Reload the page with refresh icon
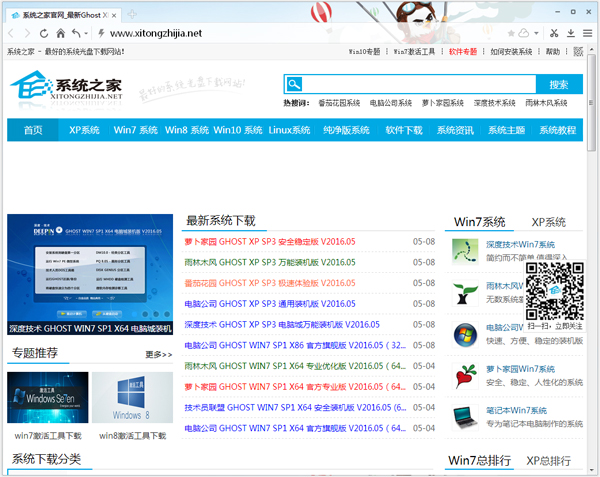This screenshot has height=477, width=600. pos(43,33)
